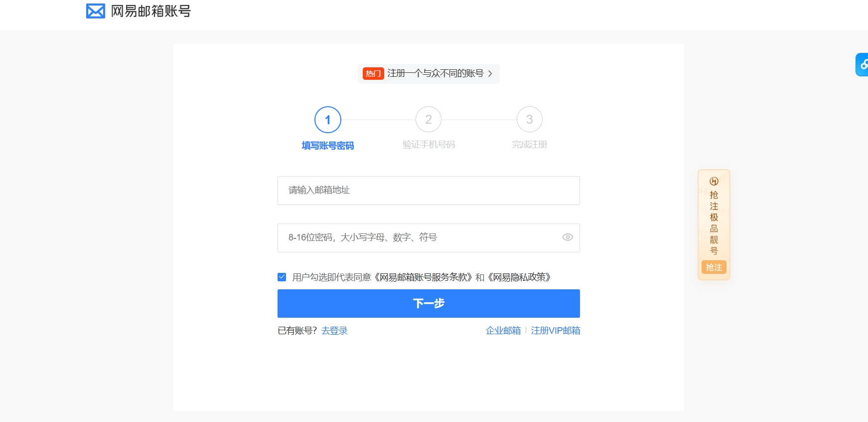This screenshot has height=422, width=868.
Task: Click the 网易邮箱账号 header title
Action: coord(151,11)
